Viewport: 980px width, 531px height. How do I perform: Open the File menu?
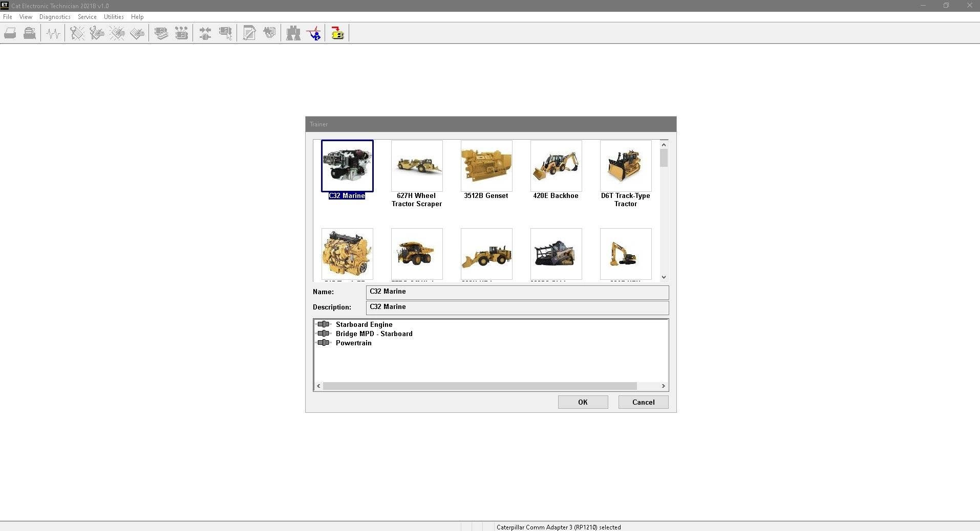pyautogui.click(x=8, y=17)
